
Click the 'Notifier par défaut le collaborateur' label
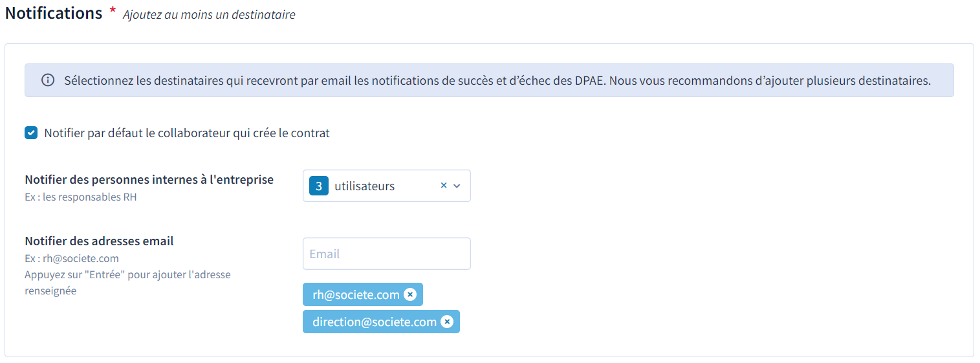[x=187, y=133]
